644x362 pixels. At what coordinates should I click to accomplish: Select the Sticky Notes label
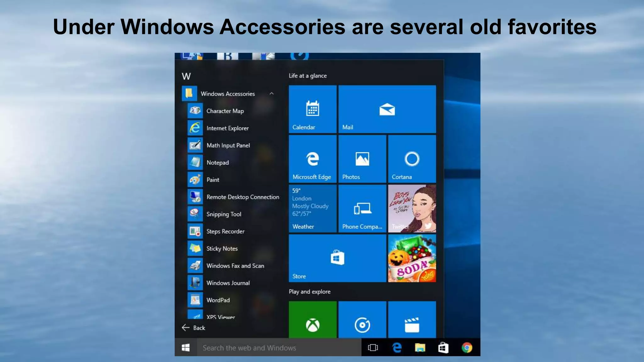[222, 249]
